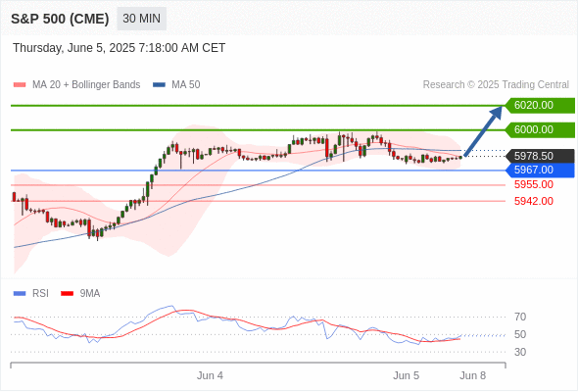Click the MA 20 + Bollinger Bands legend label
This screenshot has height=392, width=578.
click(x=86, y=85)
